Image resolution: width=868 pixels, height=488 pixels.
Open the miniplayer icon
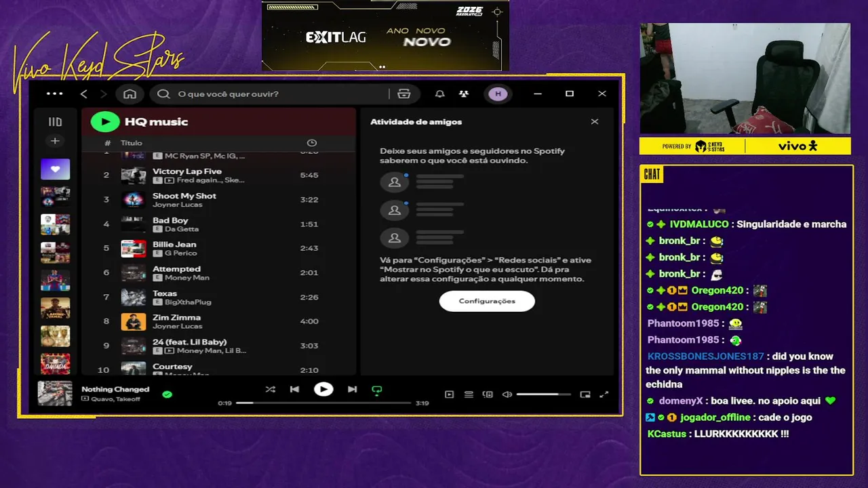pyautogui.click(x=585, y=394)
